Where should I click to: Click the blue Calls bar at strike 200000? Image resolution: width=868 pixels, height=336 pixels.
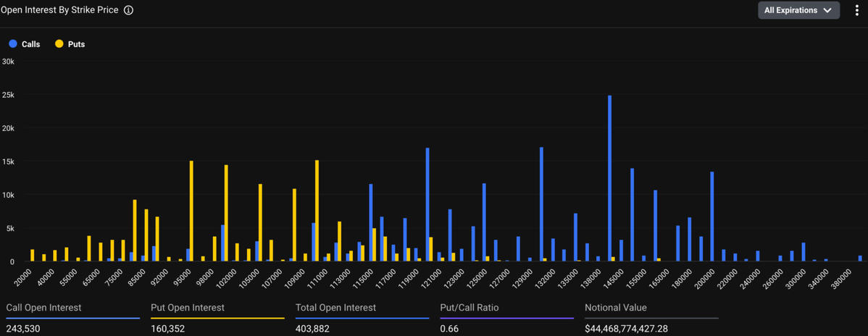tap(712, 216)
